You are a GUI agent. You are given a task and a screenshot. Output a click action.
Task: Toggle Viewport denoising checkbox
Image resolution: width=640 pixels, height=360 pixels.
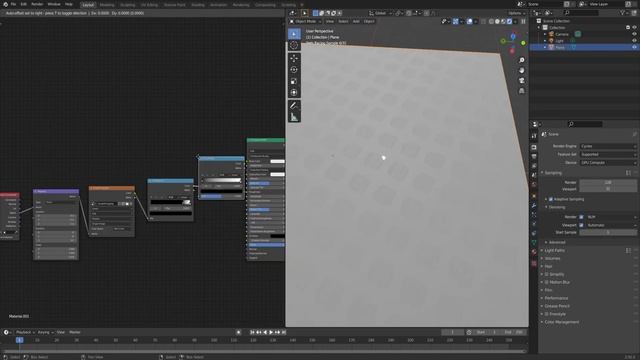coord(581,225)
